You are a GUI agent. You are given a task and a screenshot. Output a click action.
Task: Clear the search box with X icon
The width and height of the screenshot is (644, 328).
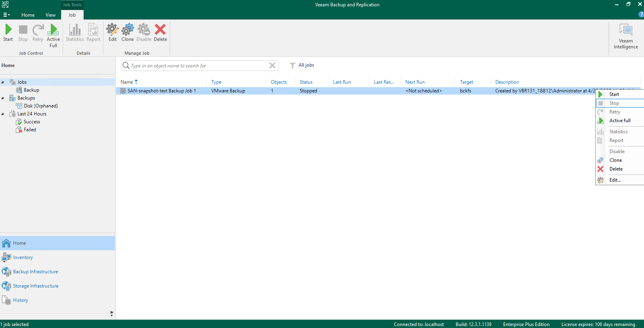(272, 65)
